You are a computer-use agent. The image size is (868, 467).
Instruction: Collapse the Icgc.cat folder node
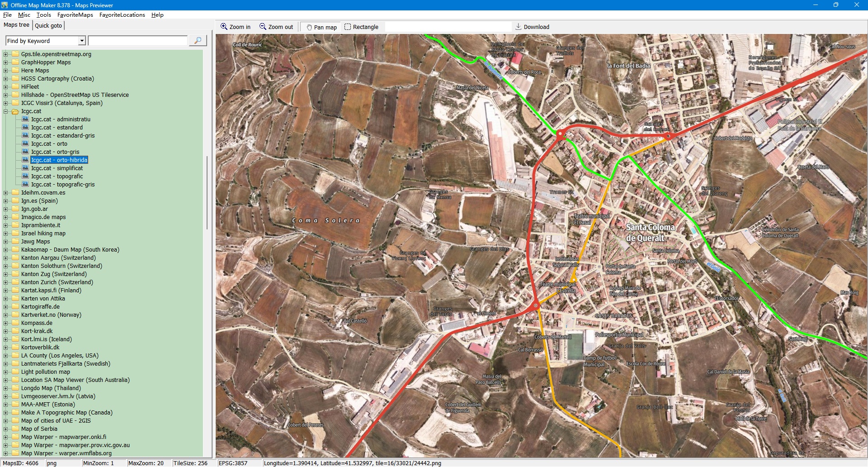(x=6, y=111)
